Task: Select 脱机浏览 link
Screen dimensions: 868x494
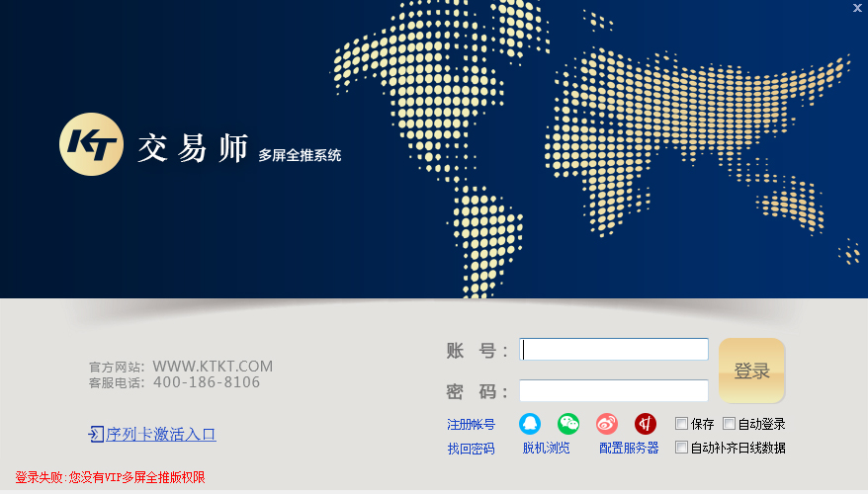Action: click(546, 448)
